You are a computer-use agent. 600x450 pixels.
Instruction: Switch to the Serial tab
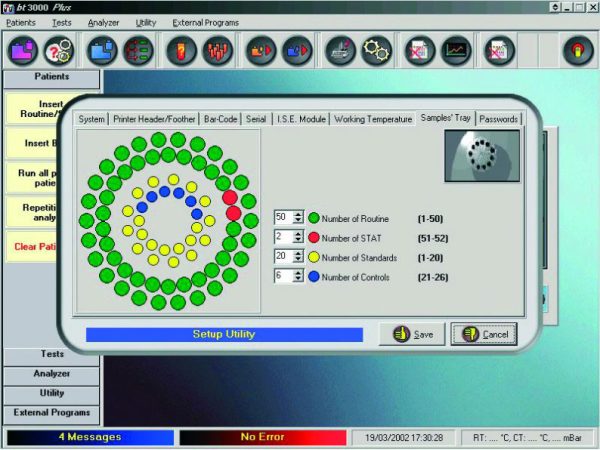pyautogui.click(x=256, y=119)
